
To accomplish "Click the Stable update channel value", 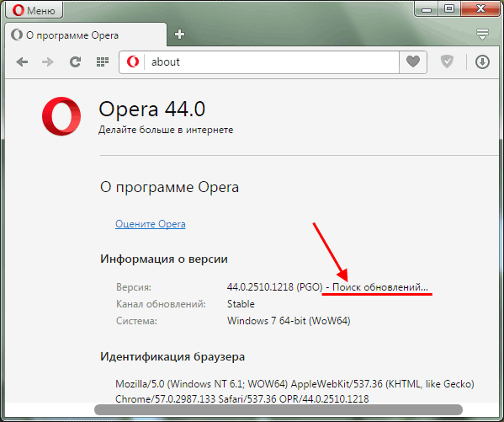I will [241, 304].
